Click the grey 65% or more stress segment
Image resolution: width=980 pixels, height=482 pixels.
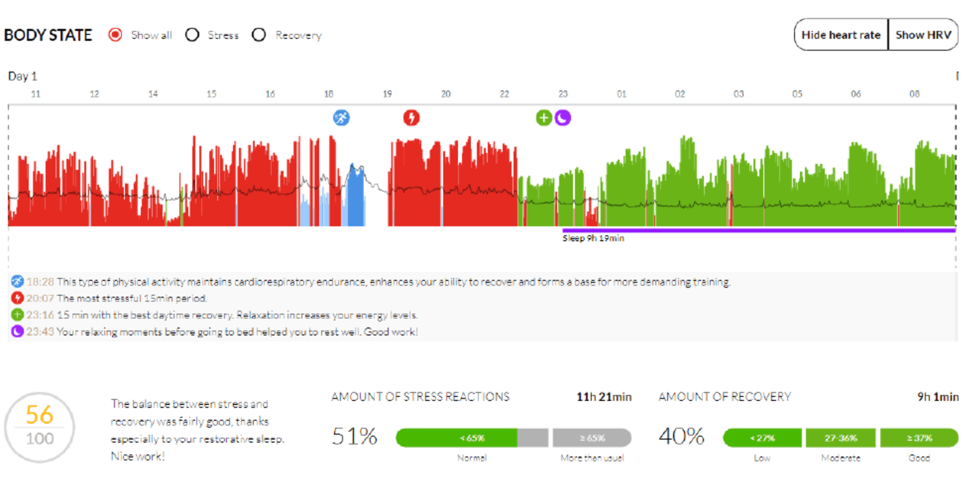pos(592,438)
